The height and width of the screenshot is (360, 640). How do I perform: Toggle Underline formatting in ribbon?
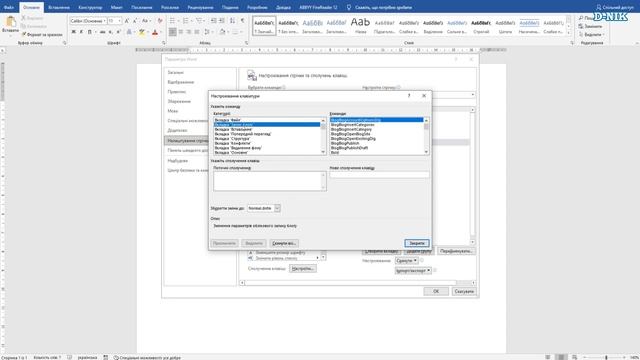coord(89,32)
